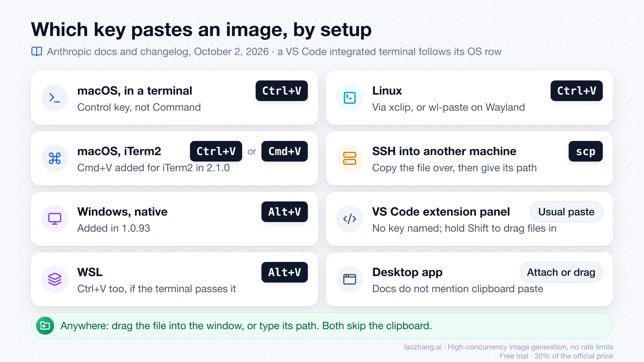Click the Linux terminal window icon
Image resolution: width=644 pixels, height=362 pixels.
click(x=350, y=98)
